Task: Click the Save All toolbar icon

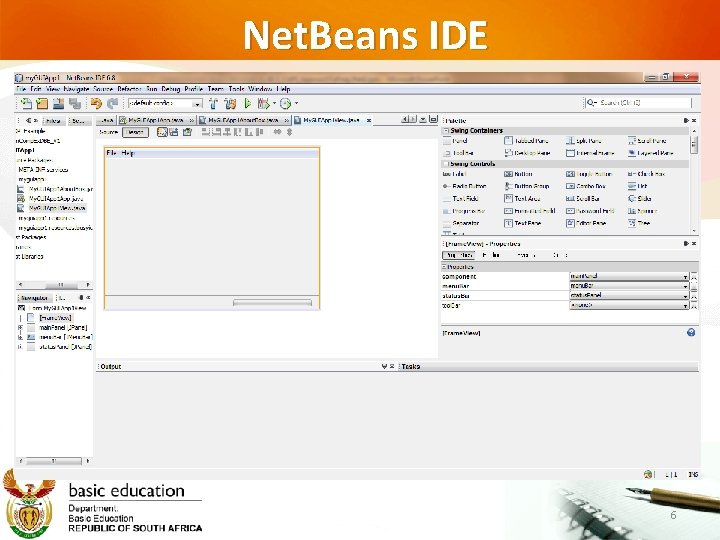Action: coord(75,103)
